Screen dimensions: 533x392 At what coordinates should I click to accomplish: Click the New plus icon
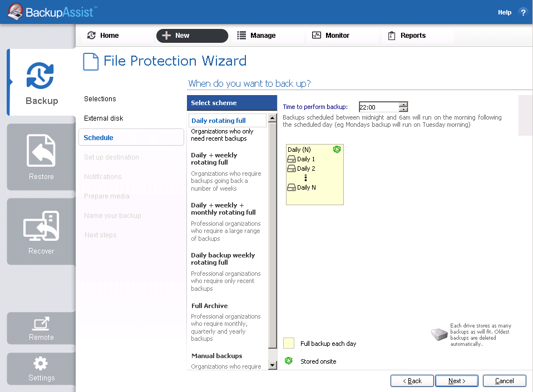(166, 36)
